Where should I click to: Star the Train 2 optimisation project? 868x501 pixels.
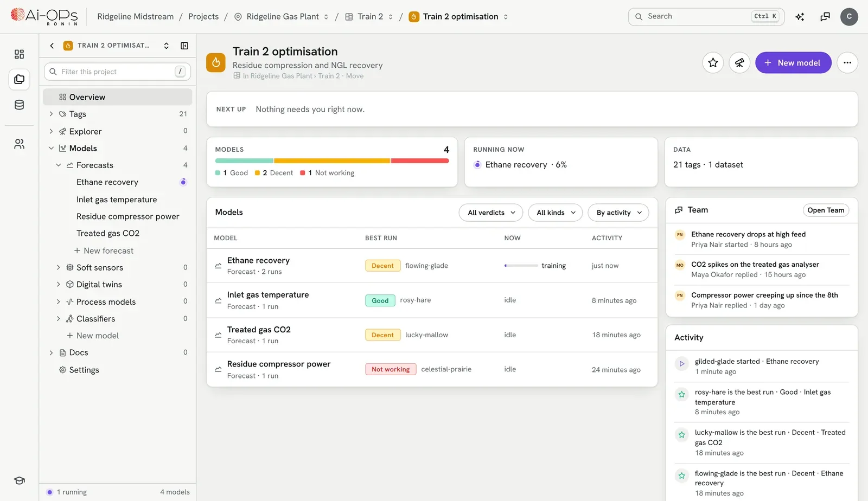tap(713, 63)
